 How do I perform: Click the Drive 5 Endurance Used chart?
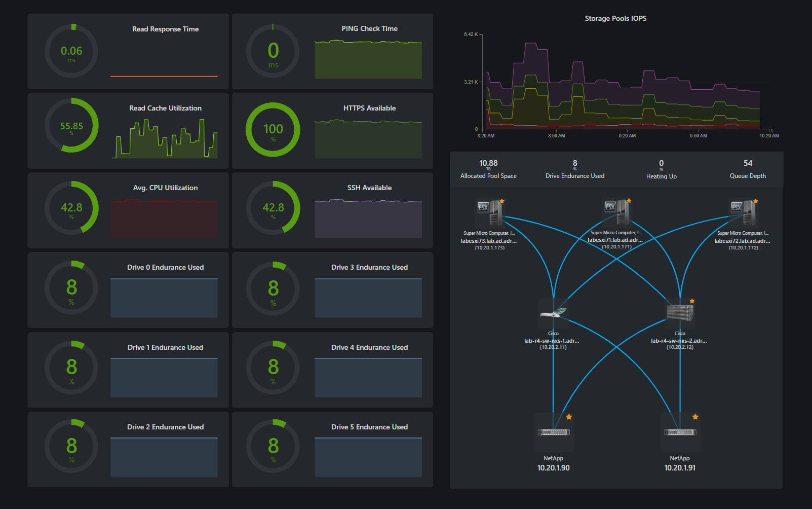tap(368, 457)
